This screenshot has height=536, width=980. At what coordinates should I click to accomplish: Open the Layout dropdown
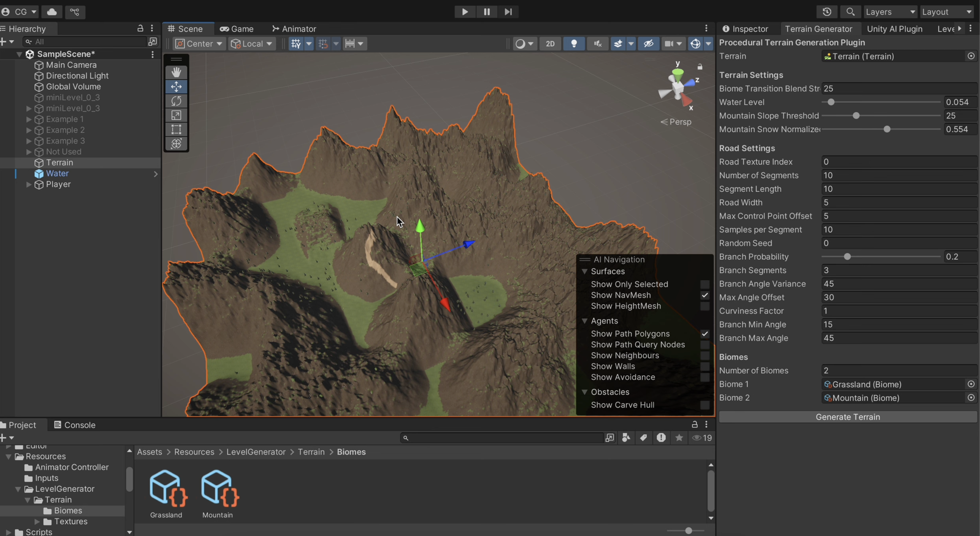pyautogui.click(x=947, y=12)
